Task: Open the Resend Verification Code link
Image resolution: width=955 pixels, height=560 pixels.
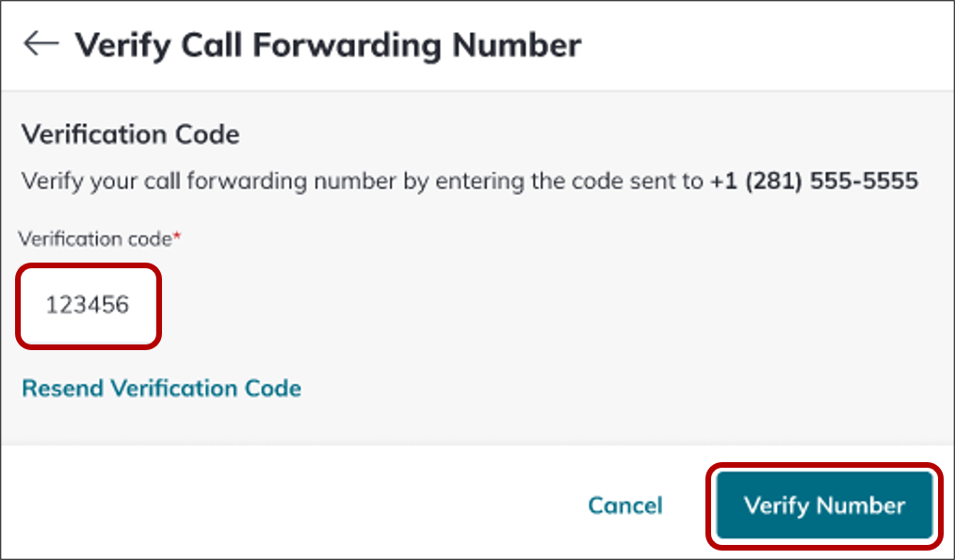Action: click(x=161, y=388)
